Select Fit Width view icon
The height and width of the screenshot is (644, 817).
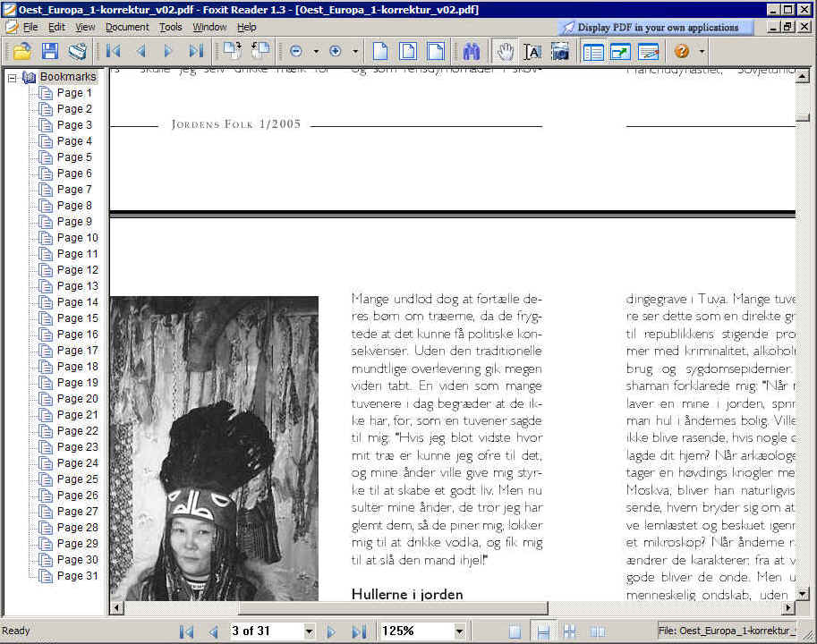tap(436, 51)
